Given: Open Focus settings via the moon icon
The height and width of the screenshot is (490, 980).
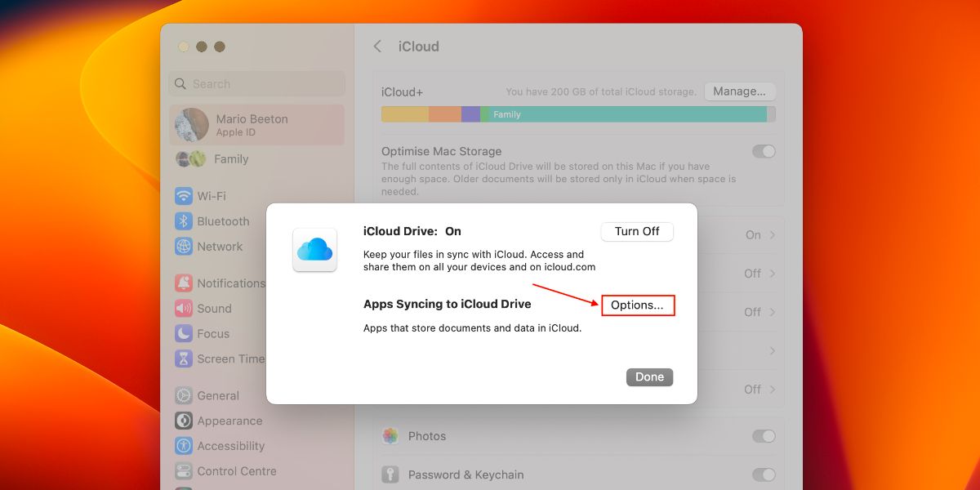Looking at the screenshot, I should [x=183, y=333].
